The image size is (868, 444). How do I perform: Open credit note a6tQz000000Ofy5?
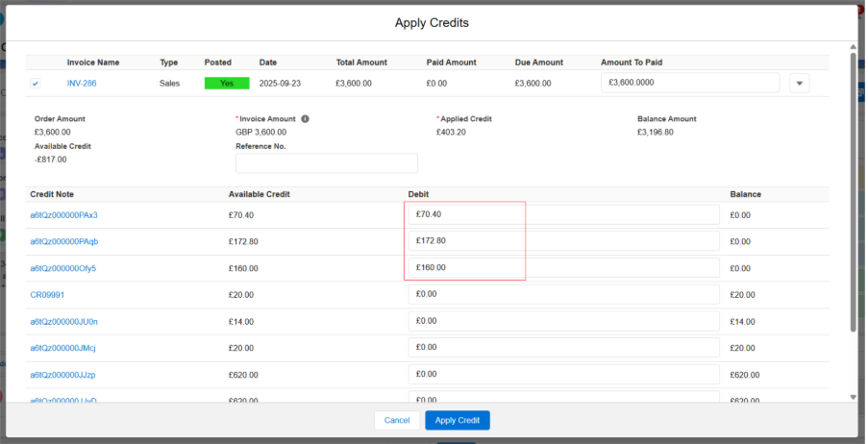coord(62,268)
